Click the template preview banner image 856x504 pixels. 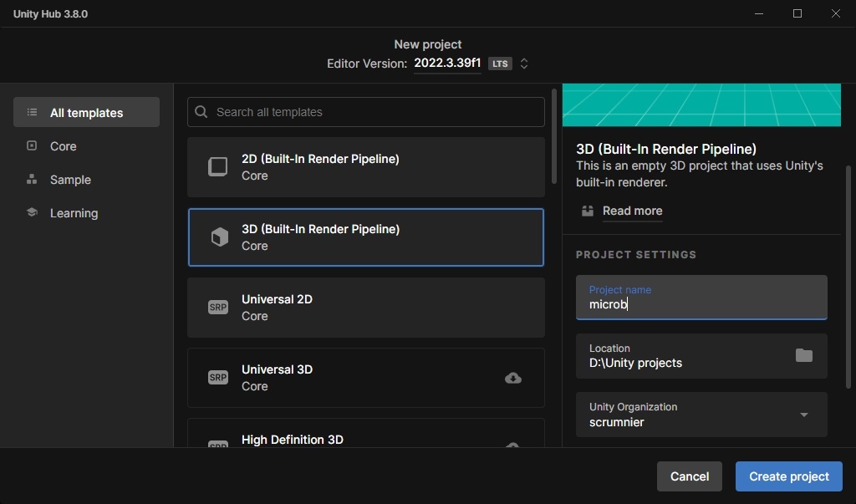tap(701, 104)
